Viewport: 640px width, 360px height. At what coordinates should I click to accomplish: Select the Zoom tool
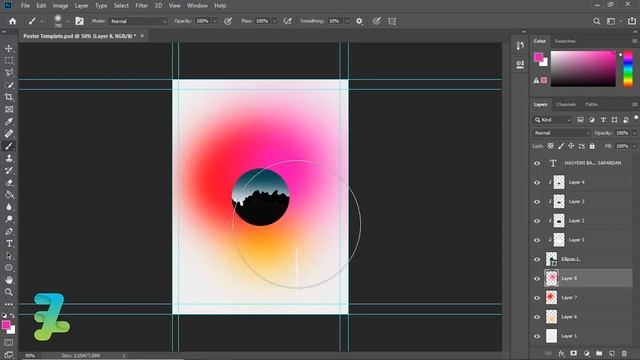pos(9,292)
